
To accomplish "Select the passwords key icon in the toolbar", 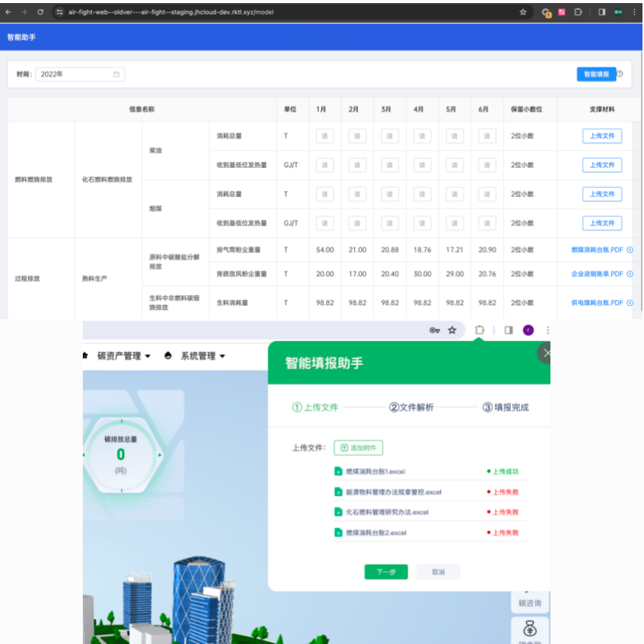I will point(435,330).
